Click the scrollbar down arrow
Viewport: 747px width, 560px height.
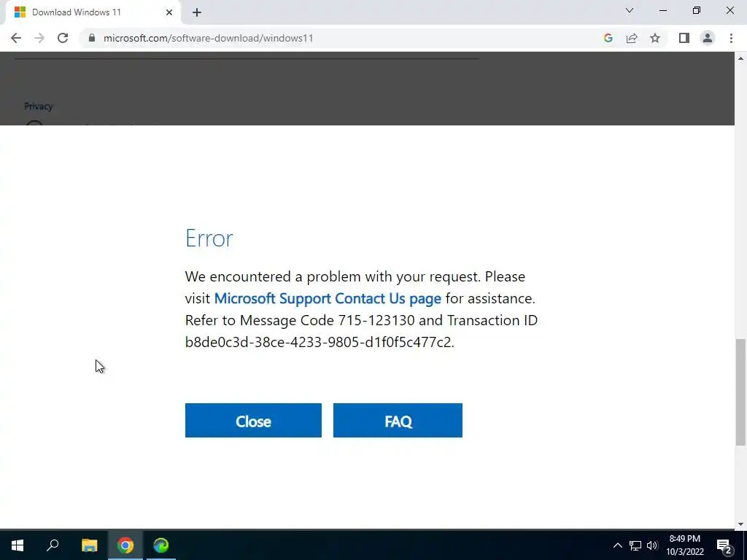[740, 524]
